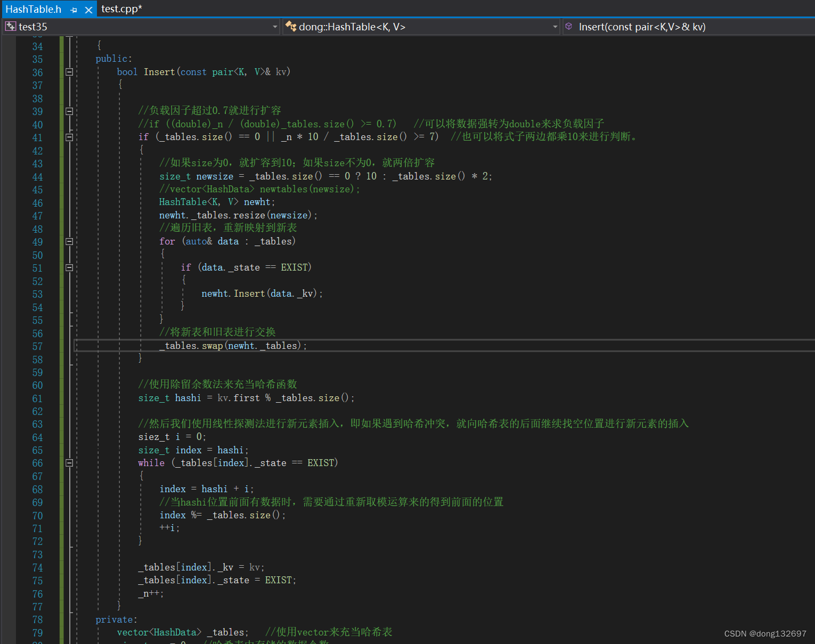Image resolution: width=815 pixels, height=644 pixels.
Task: Collapse the comment block at line 39
Action: 69,111
